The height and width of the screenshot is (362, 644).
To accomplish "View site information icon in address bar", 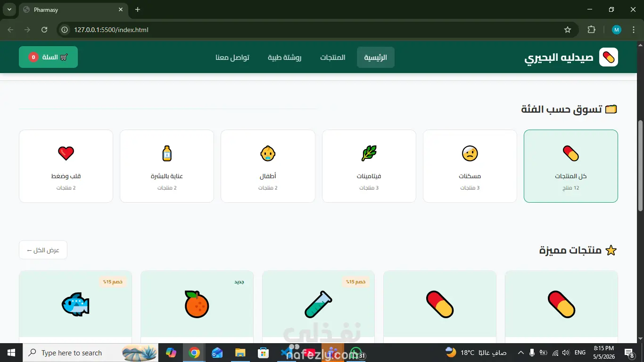I will point(66,30).
